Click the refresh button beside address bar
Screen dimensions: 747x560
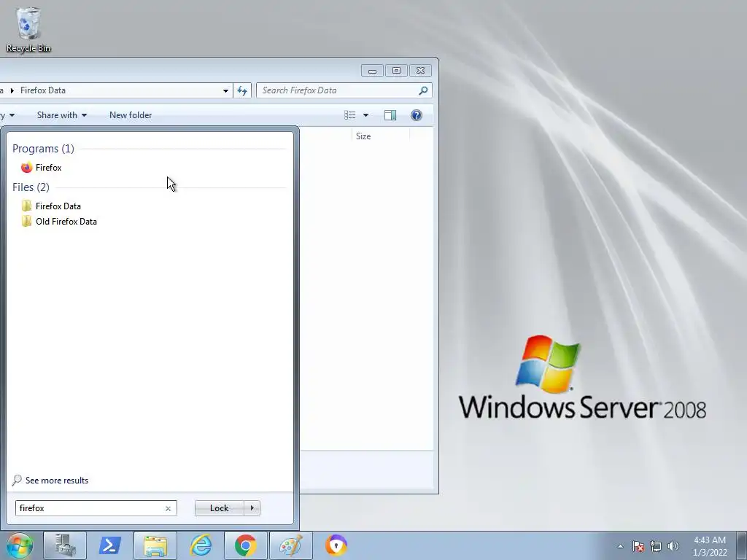coord(242,90)
